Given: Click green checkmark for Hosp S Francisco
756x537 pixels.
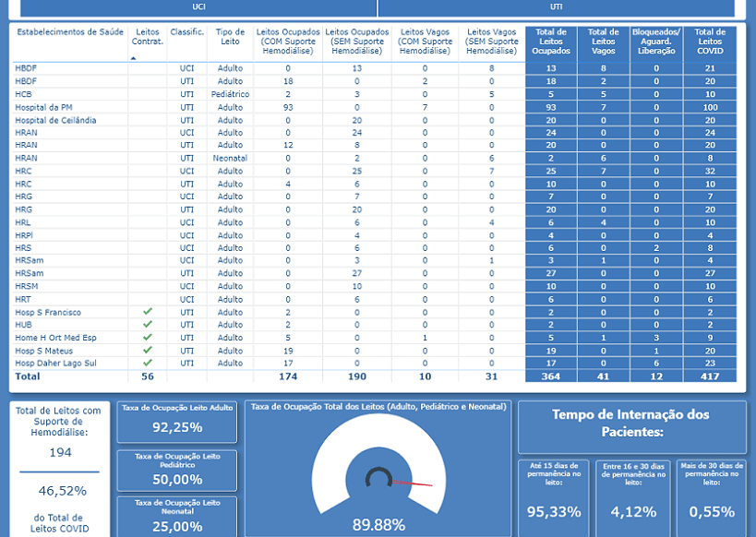Looking at the screenshot, I should [x=147, y=312].
